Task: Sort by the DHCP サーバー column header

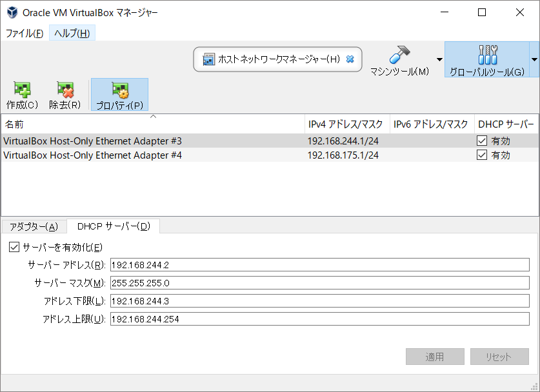Action: [506, 124]
